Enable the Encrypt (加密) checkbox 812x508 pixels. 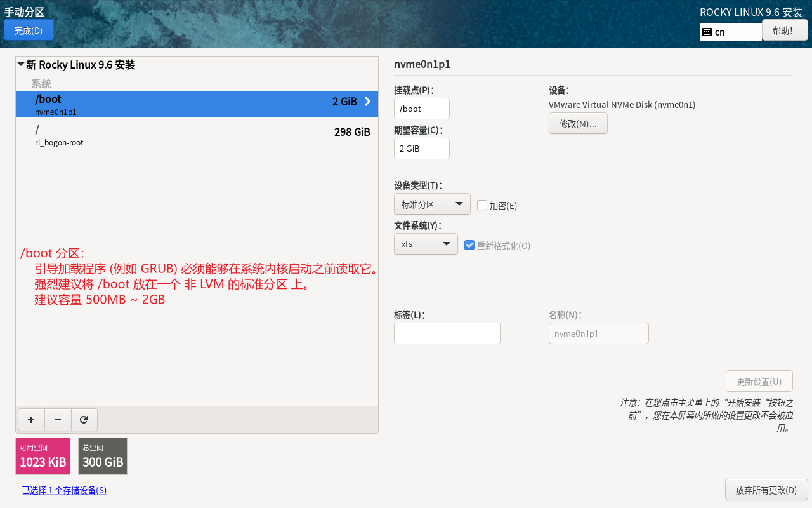coord(482,205)
